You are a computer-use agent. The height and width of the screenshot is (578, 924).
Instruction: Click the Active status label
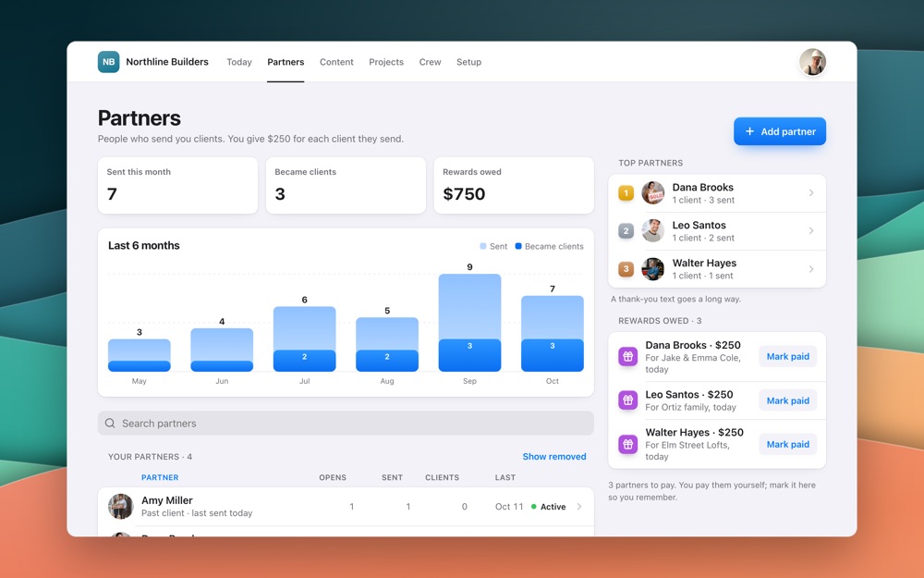[553, 507]
